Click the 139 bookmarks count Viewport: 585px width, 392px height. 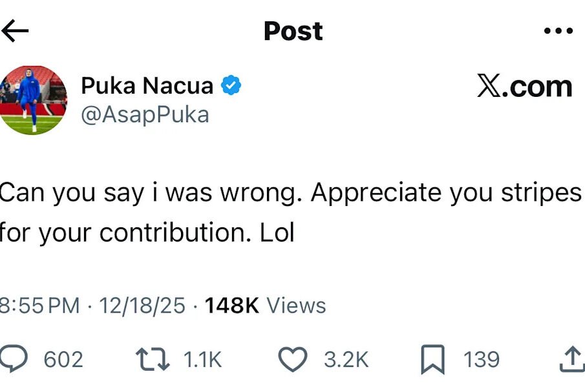pyautogui.click(x=482, y=360)
